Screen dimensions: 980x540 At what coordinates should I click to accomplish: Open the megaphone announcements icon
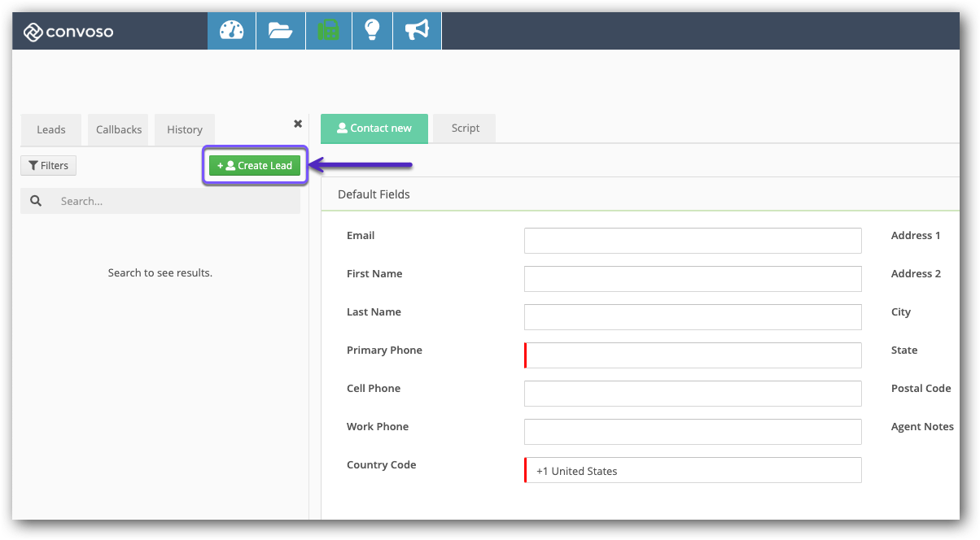(x=417, y=31)
